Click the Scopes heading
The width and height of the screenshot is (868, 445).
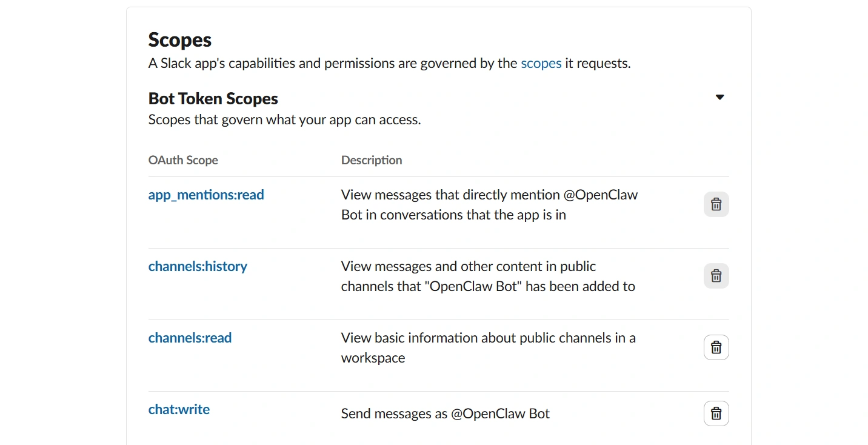(180, 40)
